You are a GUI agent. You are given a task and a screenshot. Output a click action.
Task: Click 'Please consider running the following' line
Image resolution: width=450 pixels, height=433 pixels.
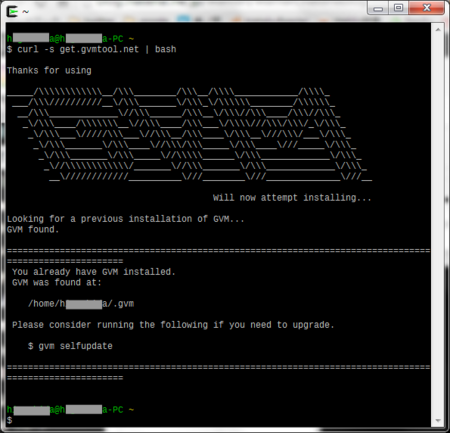tap(173, 325)
